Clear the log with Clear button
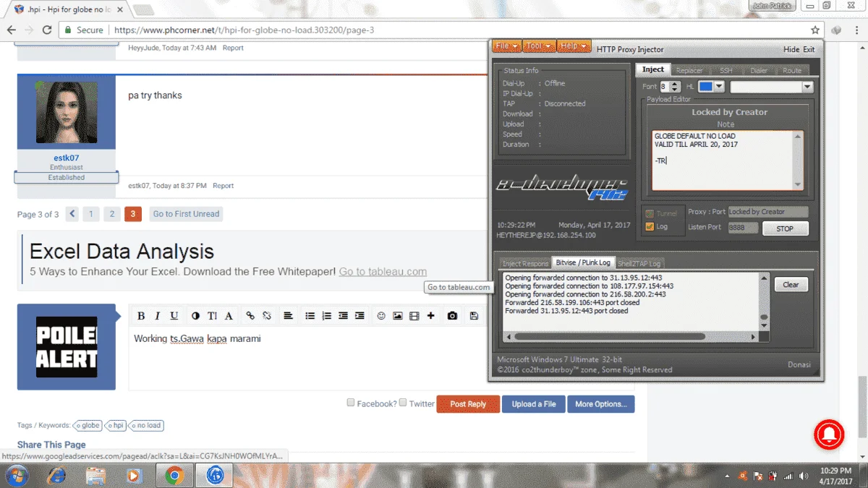This screenshot has height=488, width=868. [x=791, y=285]
